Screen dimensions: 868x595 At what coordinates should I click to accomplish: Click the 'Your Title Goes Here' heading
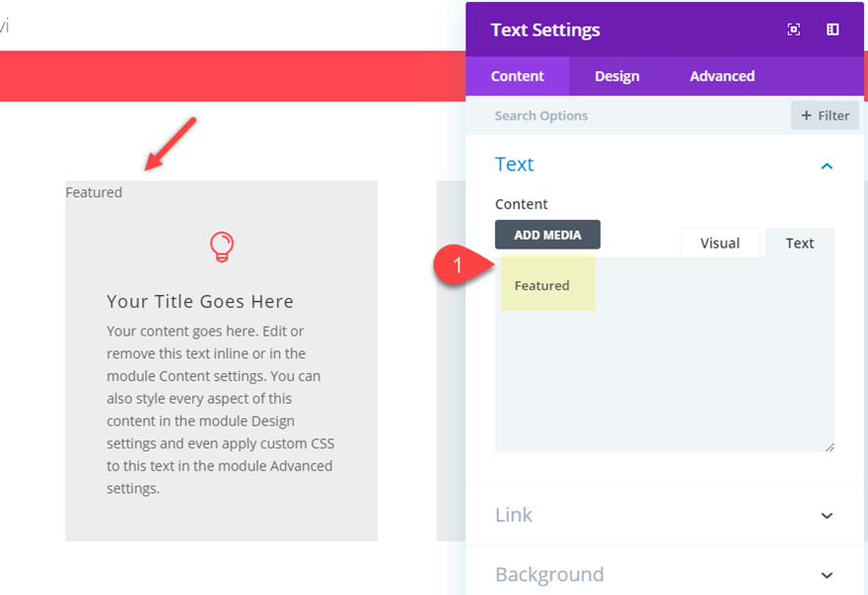[200, 302]
